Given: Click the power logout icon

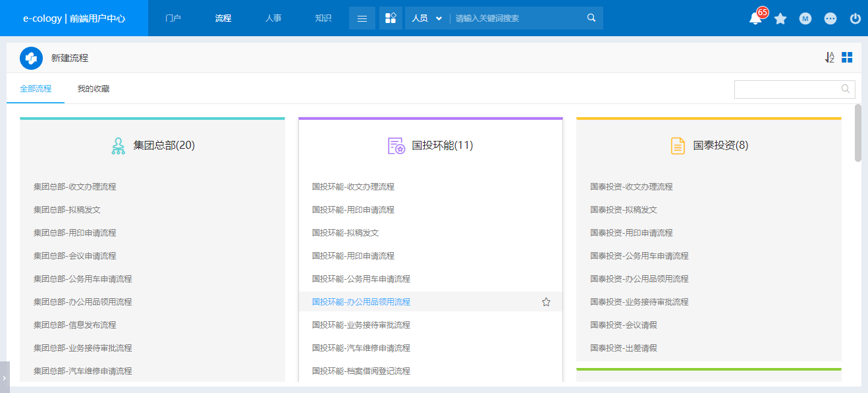Looking at the screenshot, I should click(855, 18).
